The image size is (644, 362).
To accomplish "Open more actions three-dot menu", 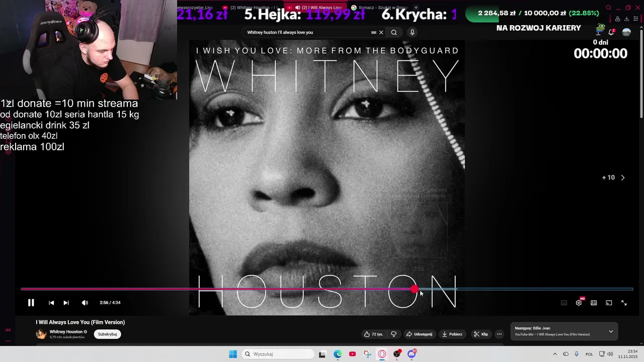I will click(x=499, y=334).
